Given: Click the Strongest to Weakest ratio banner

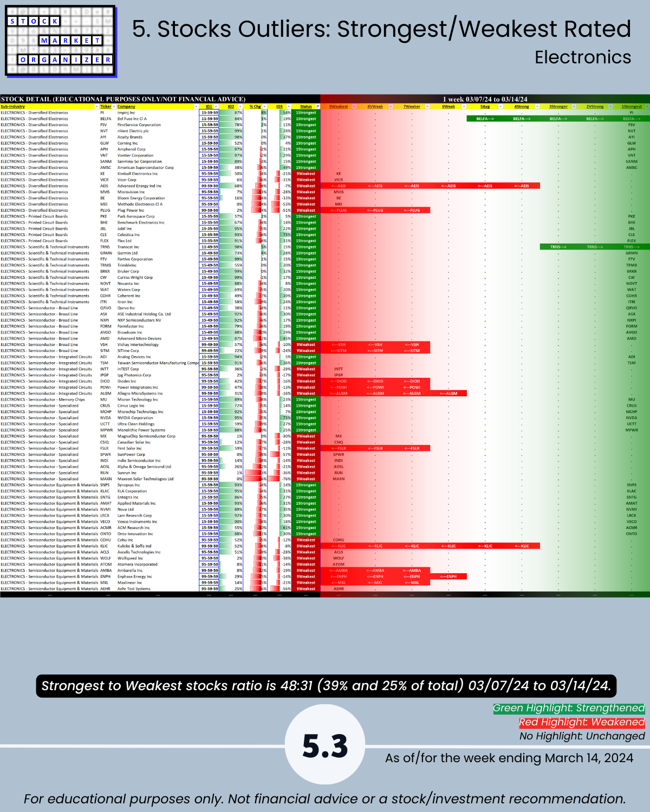Looking at the screenshot, I should [326, 685].
